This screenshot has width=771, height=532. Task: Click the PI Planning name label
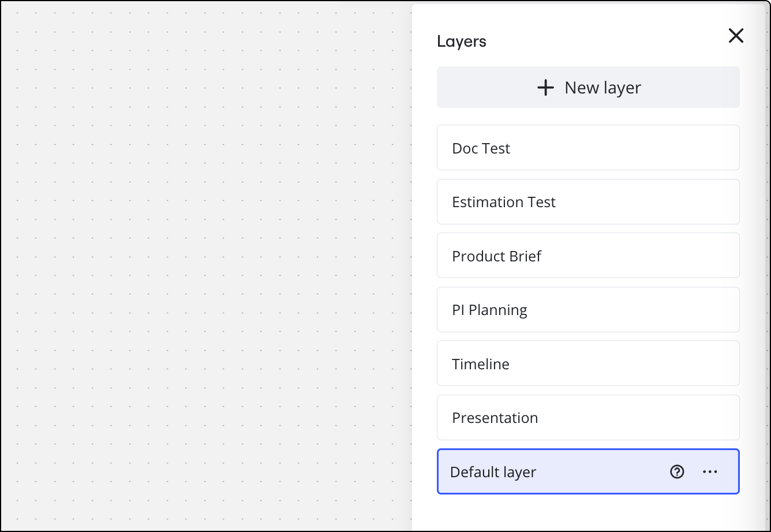tap(489, 310)
